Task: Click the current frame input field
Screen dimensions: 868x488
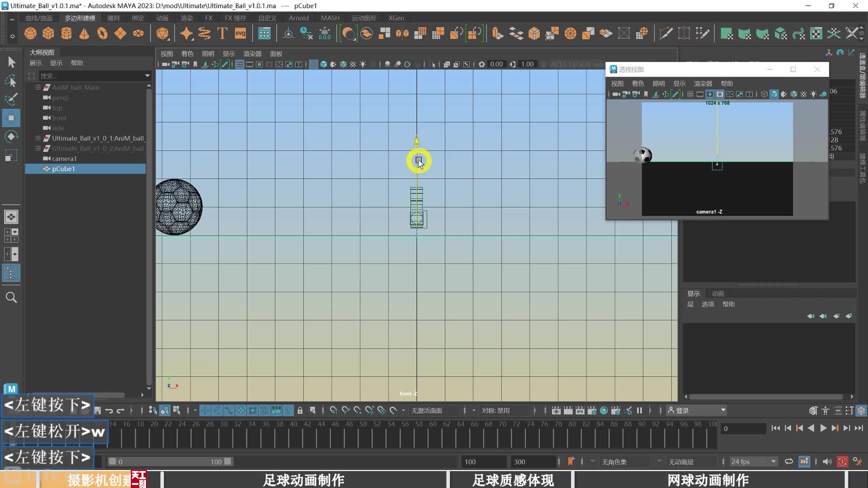Action: click(743, 428)
